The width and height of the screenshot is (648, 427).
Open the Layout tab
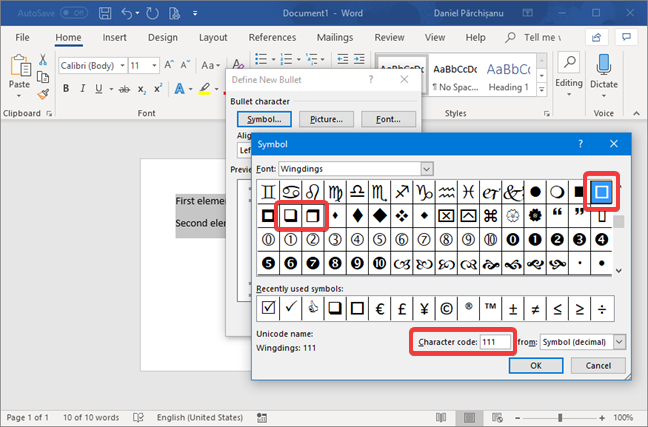click(x=213, y=38)
